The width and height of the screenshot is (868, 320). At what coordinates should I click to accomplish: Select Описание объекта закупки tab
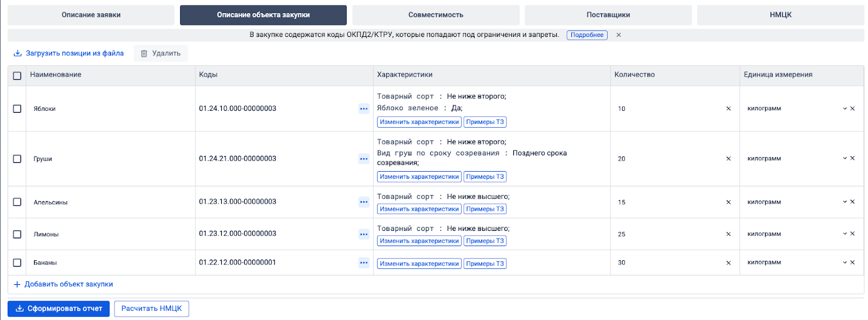click(263, 15)
